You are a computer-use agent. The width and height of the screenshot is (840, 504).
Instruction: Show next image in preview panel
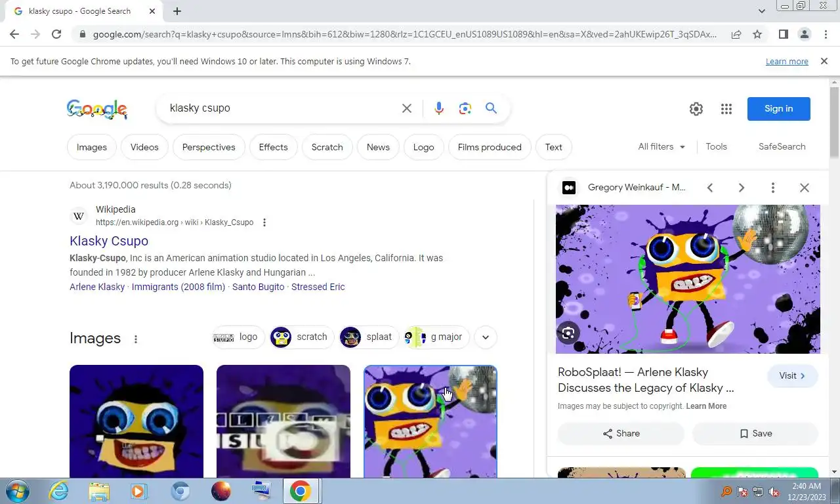(741, 188)
